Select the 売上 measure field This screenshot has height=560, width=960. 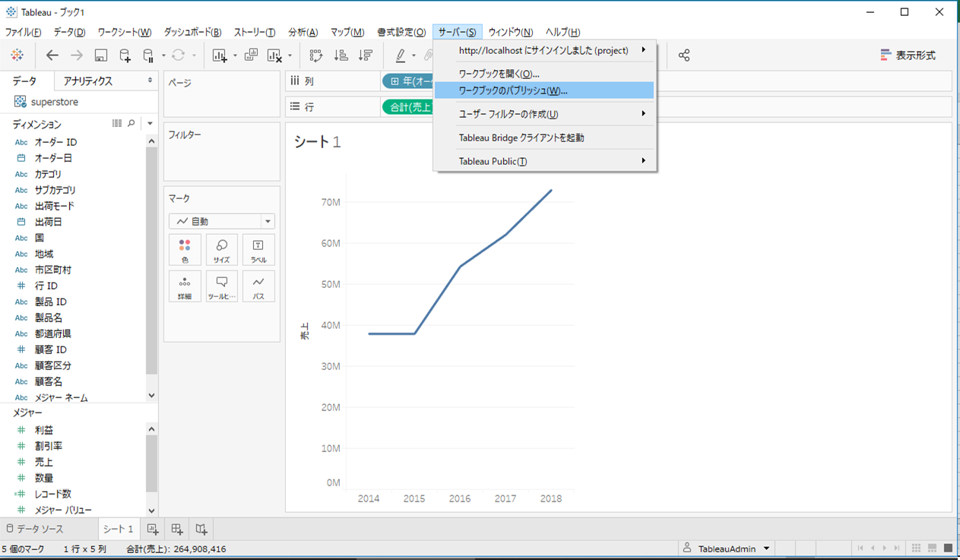[x=44, y=462]
